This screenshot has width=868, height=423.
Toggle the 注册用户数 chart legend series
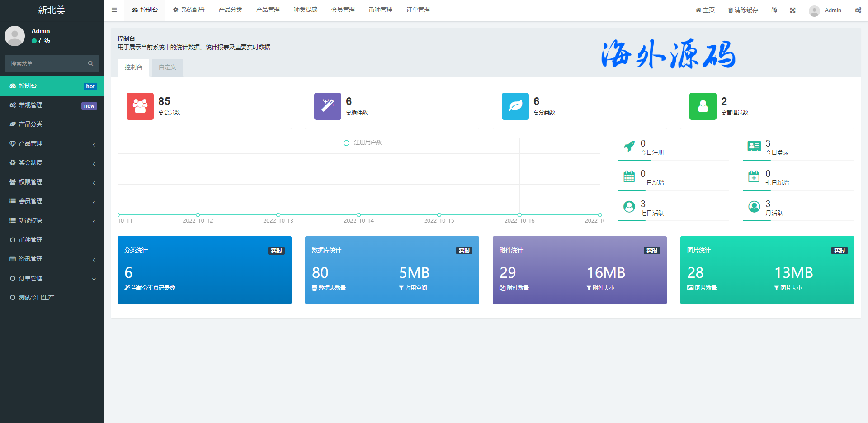click(x=361, y=143)
